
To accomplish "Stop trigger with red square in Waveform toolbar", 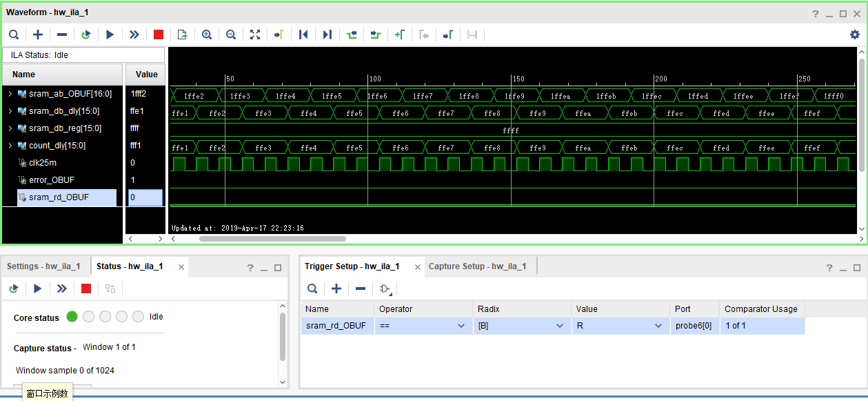I will pyautogui.click(x=159, y=35).
